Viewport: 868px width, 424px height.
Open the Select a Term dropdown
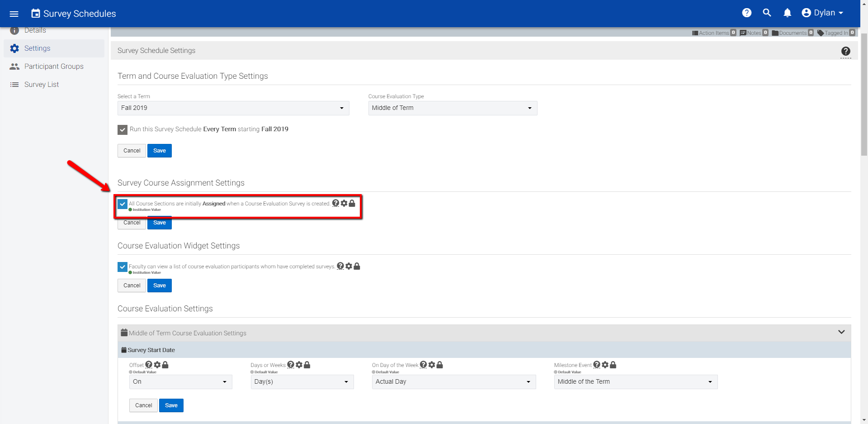tap(233, 108)
